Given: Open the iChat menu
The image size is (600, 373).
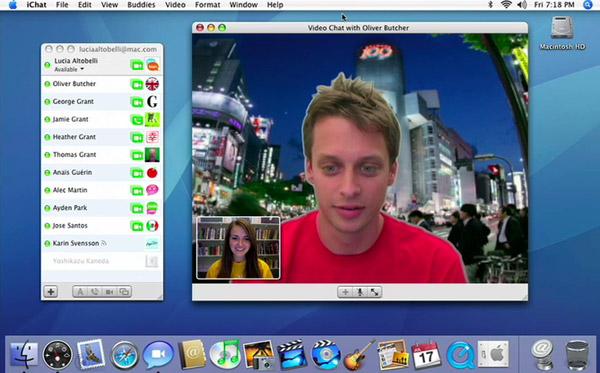Looking at the screenshot, I should (x=36, y=5).
